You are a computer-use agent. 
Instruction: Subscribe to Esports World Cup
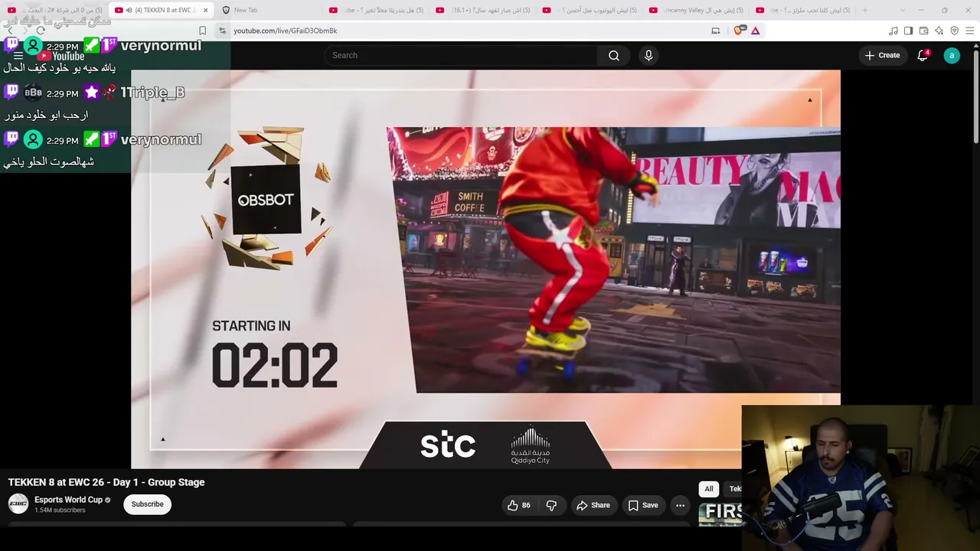click(147, 504)
